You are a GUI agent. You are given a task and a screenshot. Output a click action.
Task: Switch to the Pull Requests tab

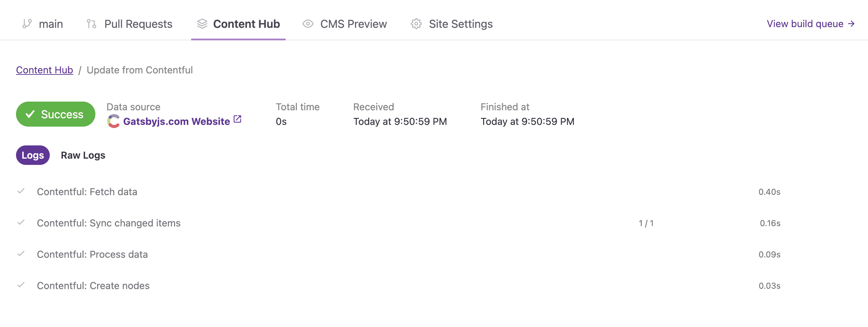[x=138, y=24]
